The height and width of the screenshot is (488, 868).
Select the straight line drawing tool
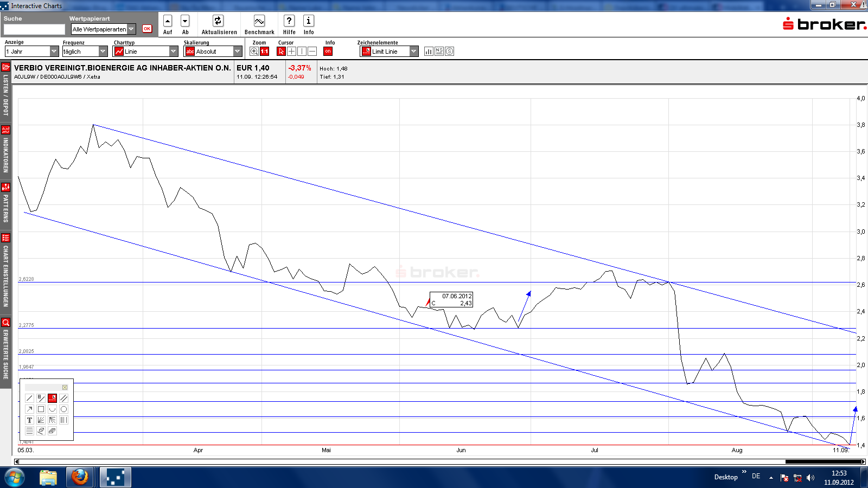(30, 399)
